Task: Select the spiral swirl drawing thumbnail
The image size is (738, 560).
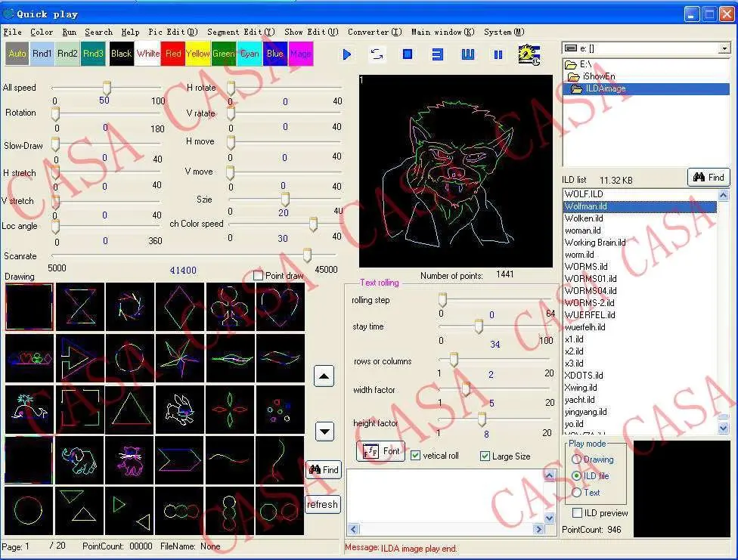Action: point(130,308)
